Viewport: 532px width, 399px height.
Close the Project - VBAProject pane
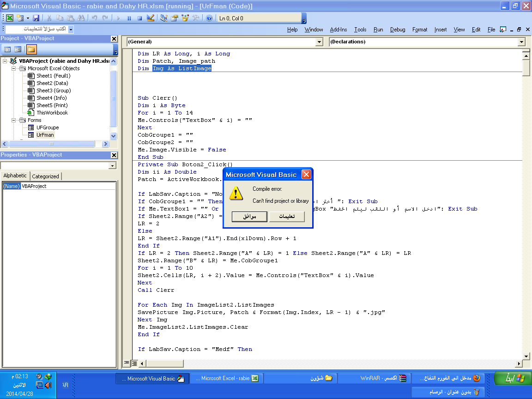click(x=114, y=39)
